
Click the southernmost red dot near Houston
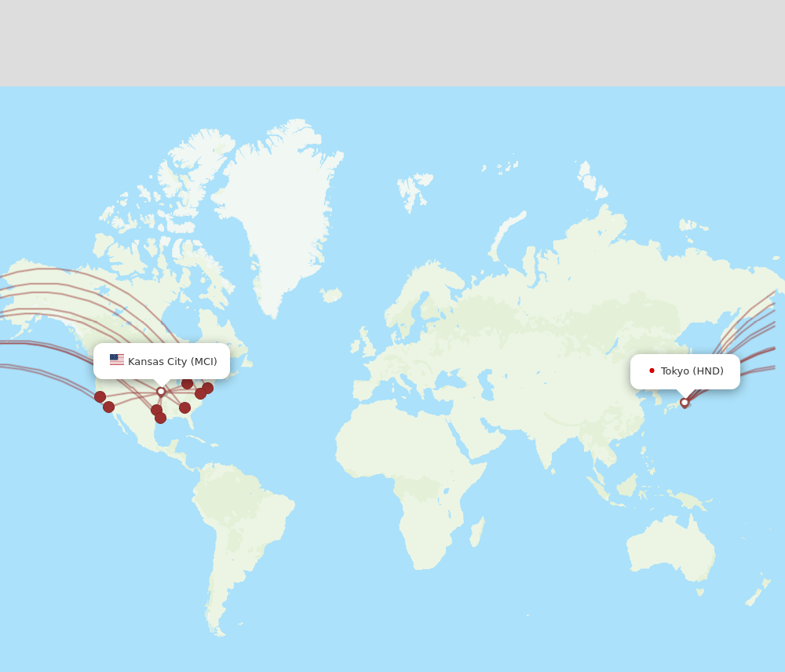point(160,418)
